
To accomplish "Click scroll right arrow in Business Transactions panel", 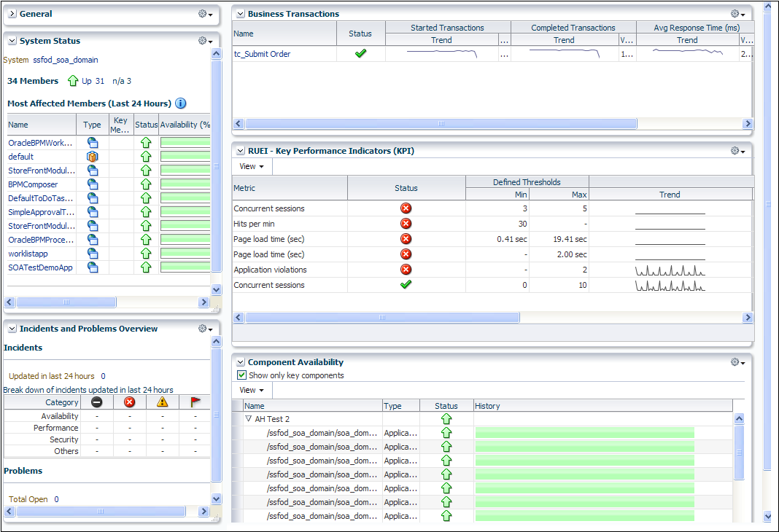I will [748, 124].
